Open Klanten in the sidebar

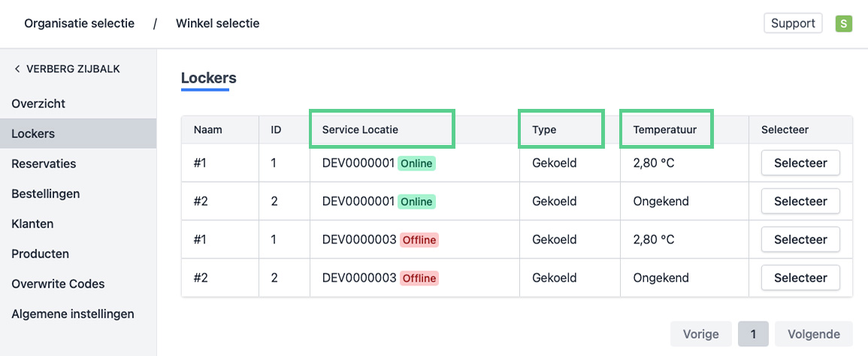point(32,224)
